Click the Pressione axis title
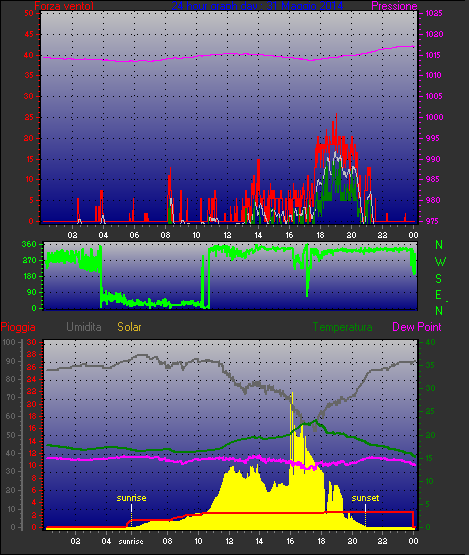 (394, 6)
